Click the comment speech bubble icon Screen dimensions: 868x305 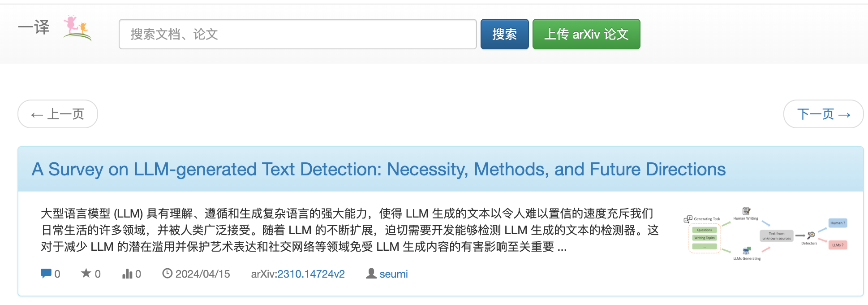[x=46, y=273]
